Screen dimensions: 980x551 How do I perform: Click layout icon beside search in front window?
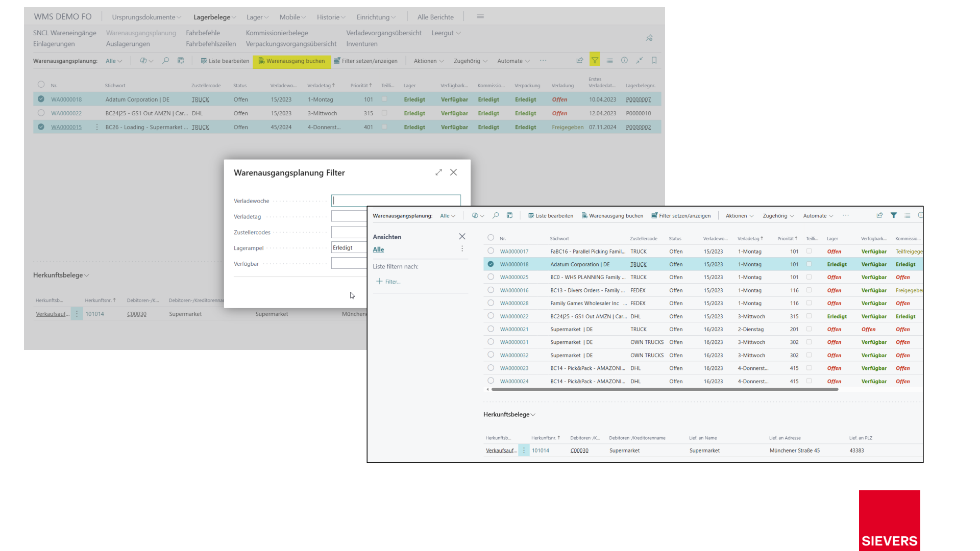[x=509, y=216]
